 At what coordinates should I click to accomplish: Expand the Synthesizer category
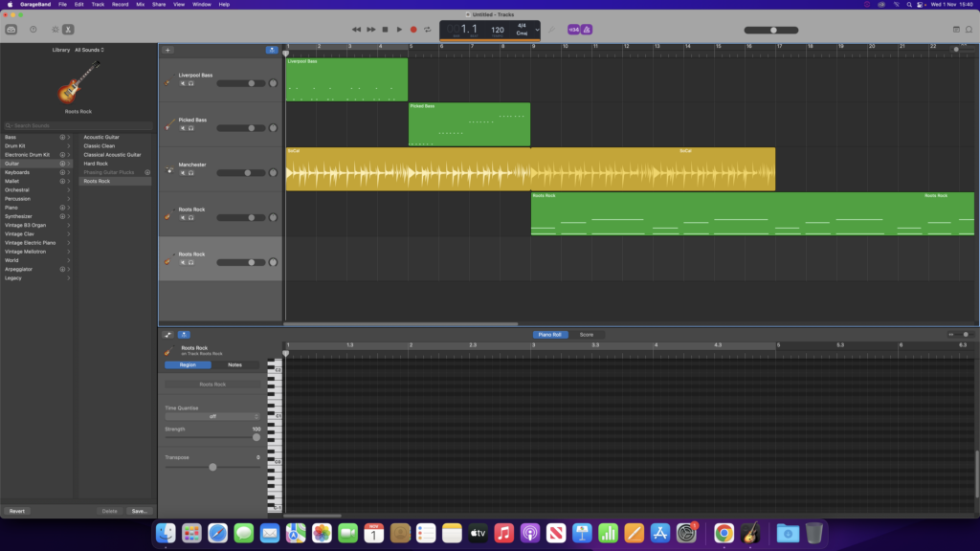point(69,216)
